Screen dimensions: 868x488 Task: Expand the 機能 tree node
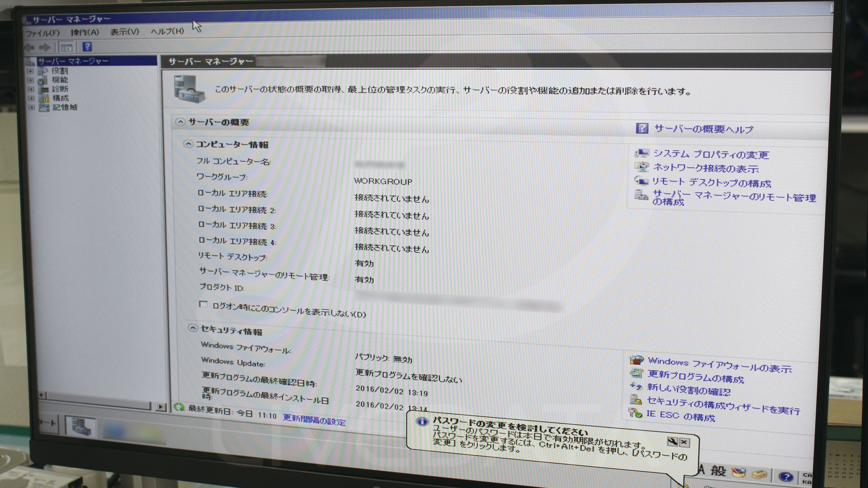(x=30, y=80)
